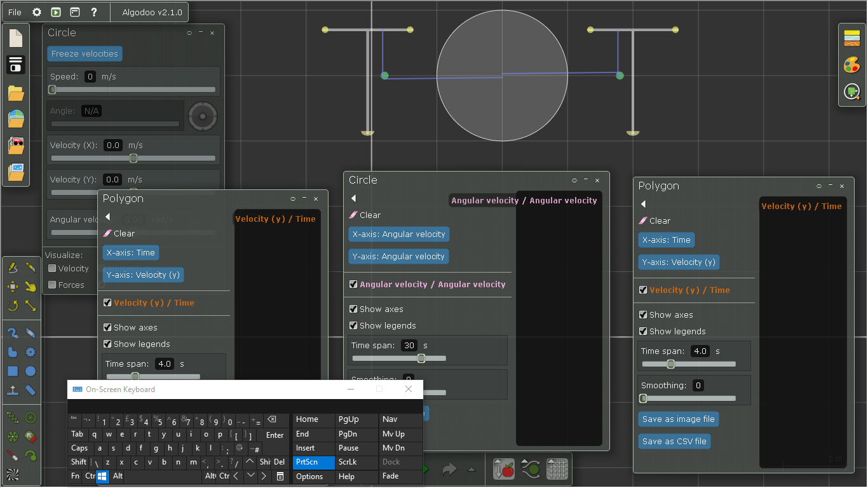868x488 pixels.
Task: Select the Knife tool
Action: [x=30, y=268]
